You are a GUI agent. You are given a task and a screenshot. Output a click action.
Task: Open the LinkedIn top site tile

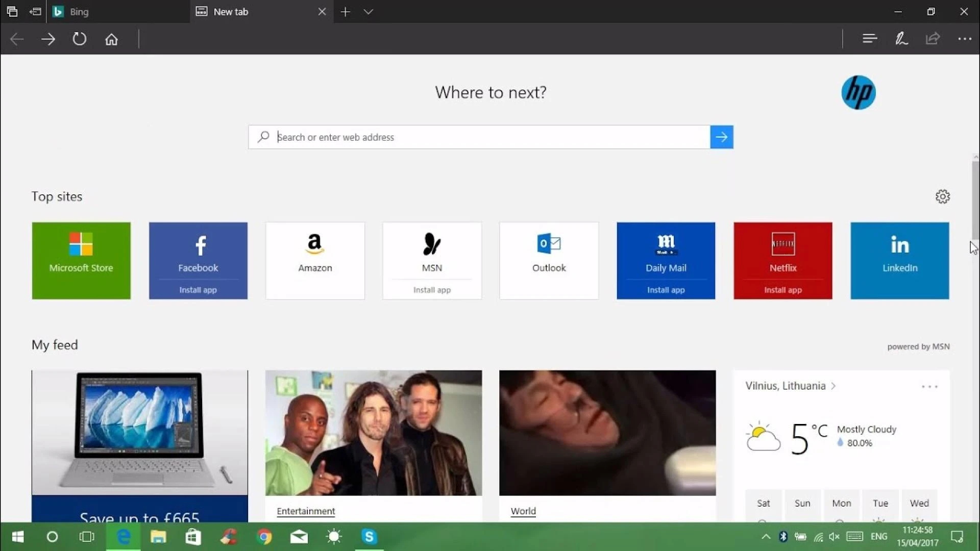899,260
